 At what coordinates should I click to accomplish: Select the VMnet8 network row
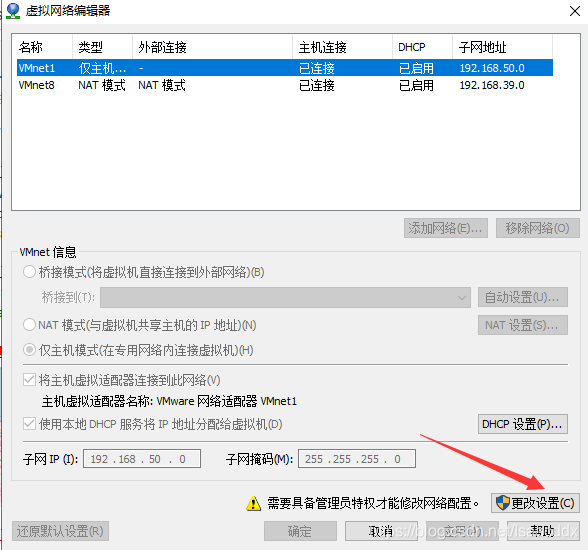[x=285, y=85]
